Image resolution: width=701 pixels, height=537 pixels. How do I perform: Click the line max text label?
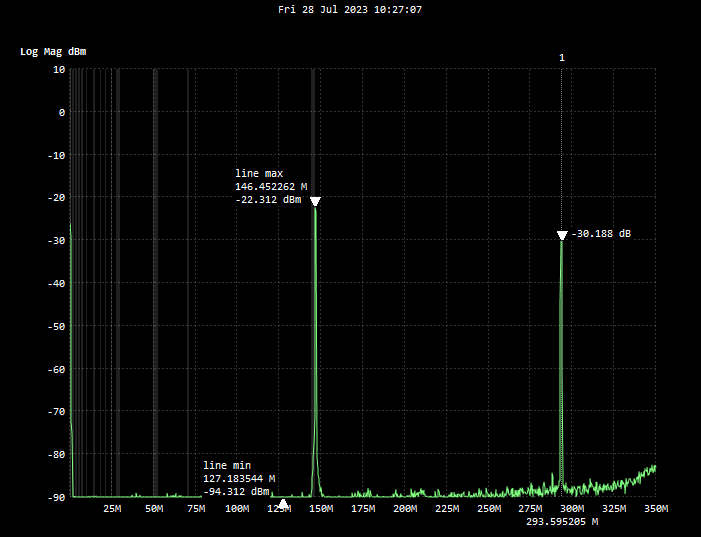tap(259, 173)
